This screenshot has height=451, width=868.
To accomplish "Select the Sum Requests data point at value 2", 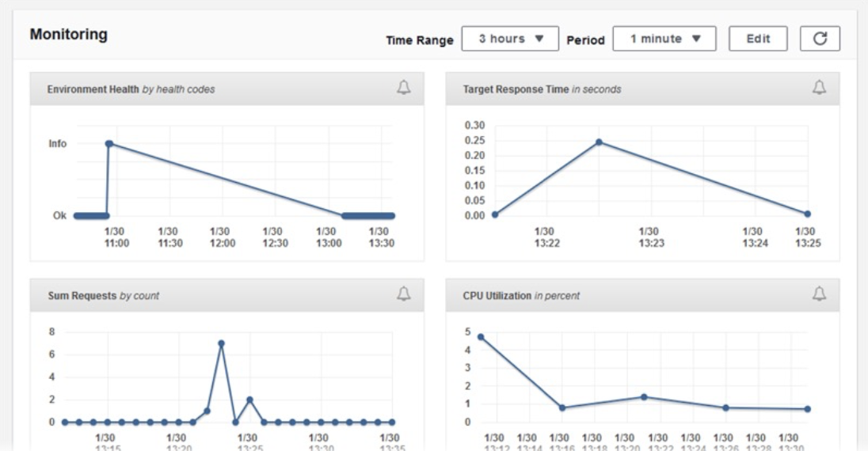I will [x=249, y=400].
